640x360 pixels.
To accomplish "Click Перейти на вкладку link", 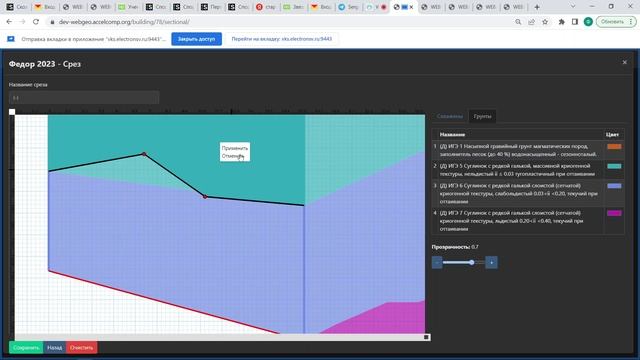I will [x=282, y=39].
